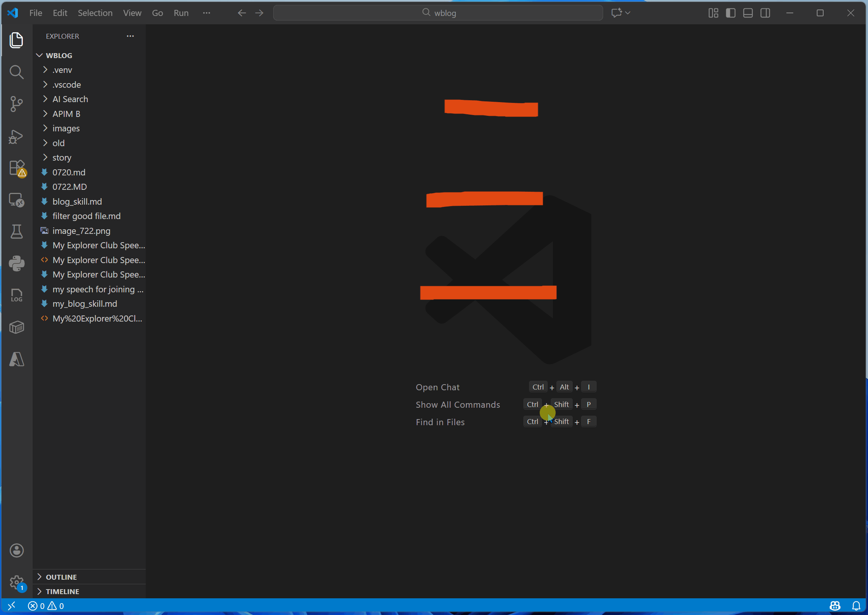Image resolution: width=868 pixels, height=615 pixels.
Task: Click the wblog command center search box
Action: [x=438, y=13]
